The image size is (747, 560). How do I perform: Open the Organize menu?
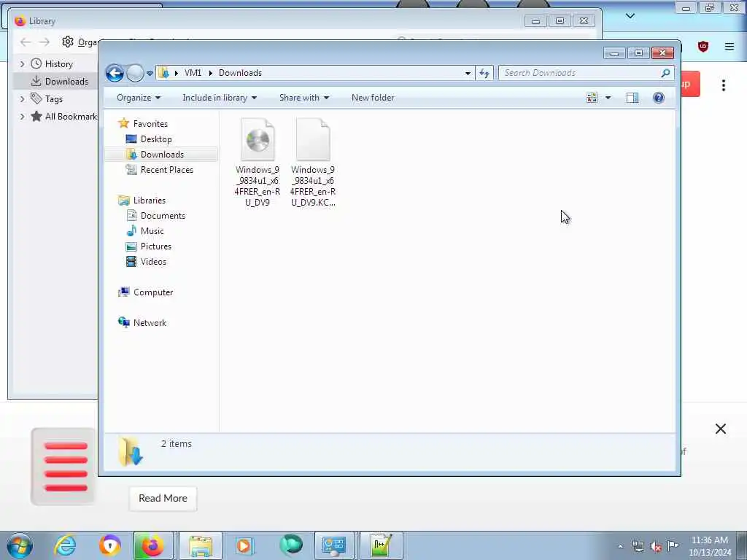coord(139,98)
